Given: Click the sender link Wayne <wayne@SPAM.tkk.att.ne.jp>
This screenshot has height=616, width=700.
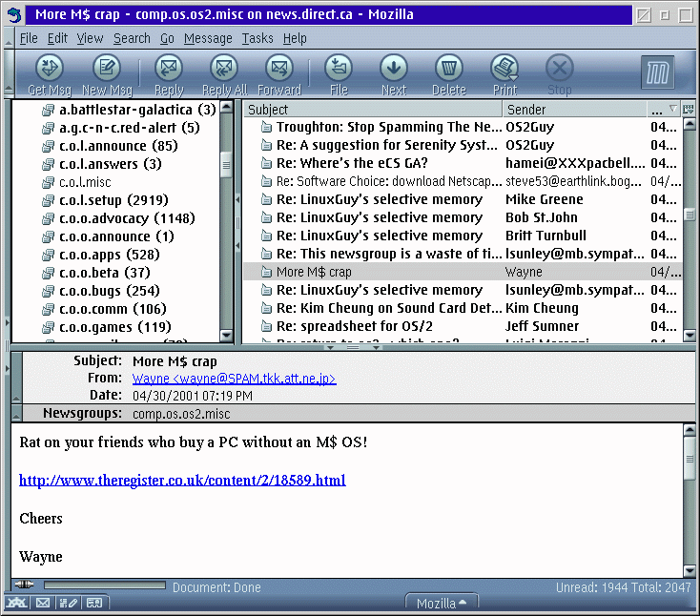Looking at the screenshot, I should (234, 379).
